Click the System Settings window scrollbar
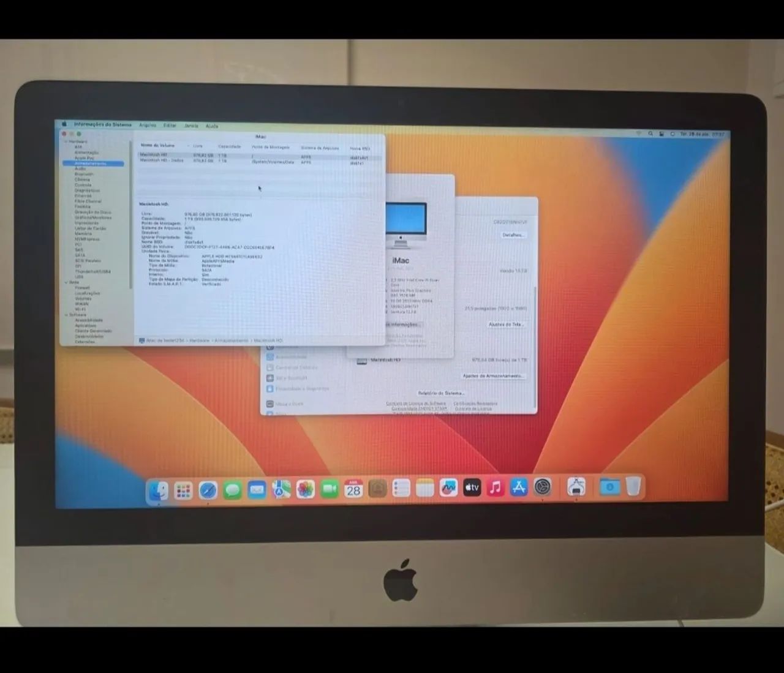This screenshot has width=784, height=673. pos(535,346)
